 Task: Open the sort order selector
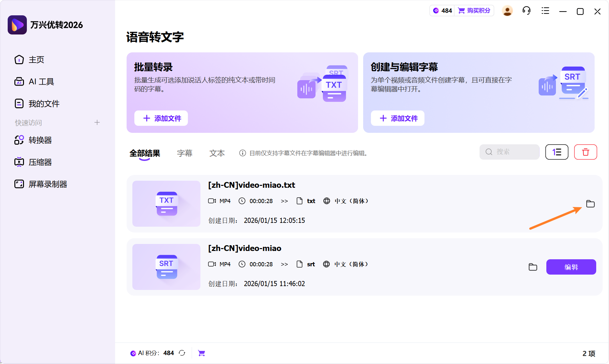click(x=557, y=152)
